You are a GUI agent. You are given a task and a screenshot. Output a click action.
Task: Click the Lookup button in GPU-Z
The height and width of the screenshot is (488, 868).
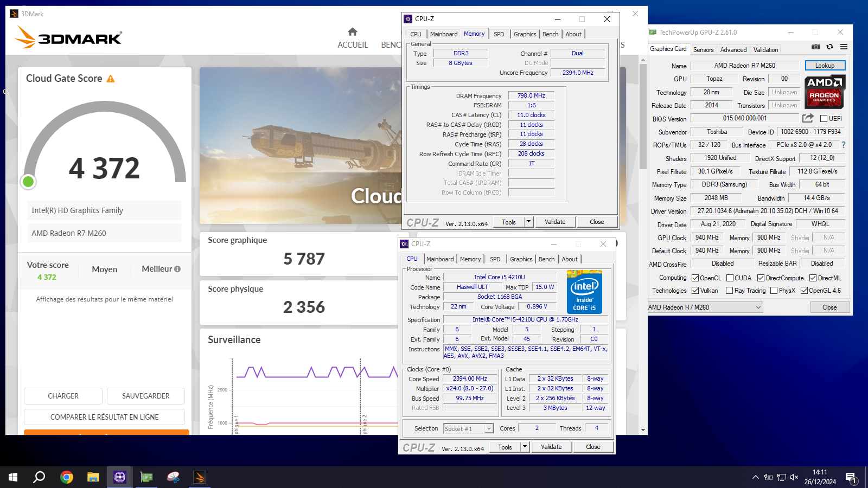point(825,66)
